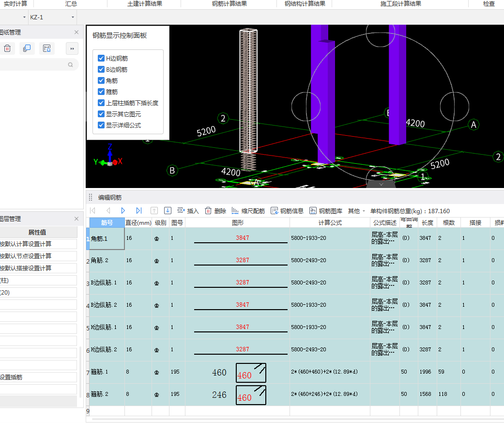The width and height of the screenshot is (504, 423).
Task: Close the 图层管理 panel
Action: pyautogui.click(x=76, y=219)
